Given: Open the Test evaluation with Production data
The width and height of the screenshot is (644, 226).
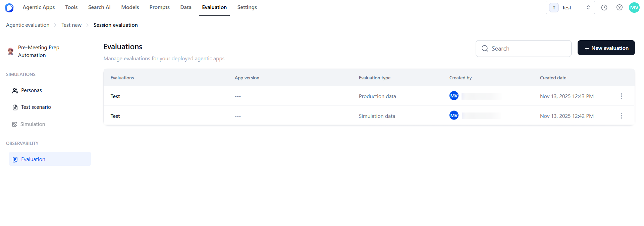Looking at the screenshot, I should tap(115, 96).
